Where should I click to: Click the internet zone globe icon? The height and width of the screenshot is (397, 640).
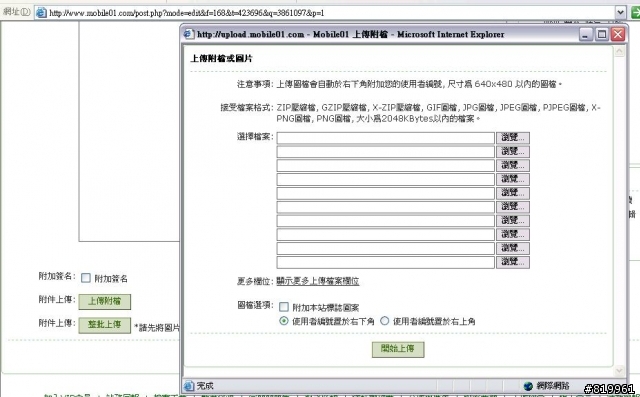click(528, 386)
